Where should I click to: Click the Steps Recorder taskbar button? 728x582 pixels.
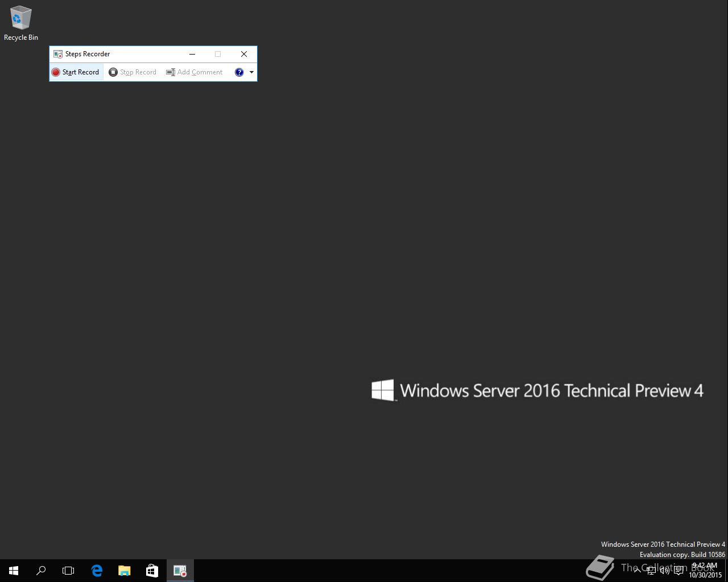[180, 571]
